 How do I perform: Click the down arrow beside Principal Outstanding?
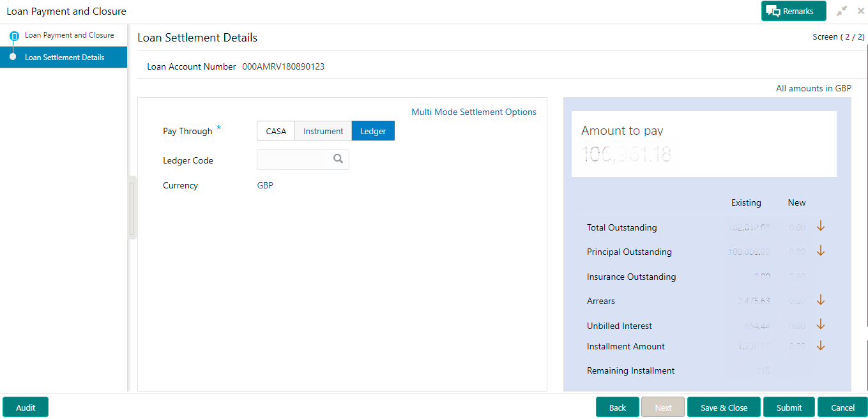click(821, 251)
